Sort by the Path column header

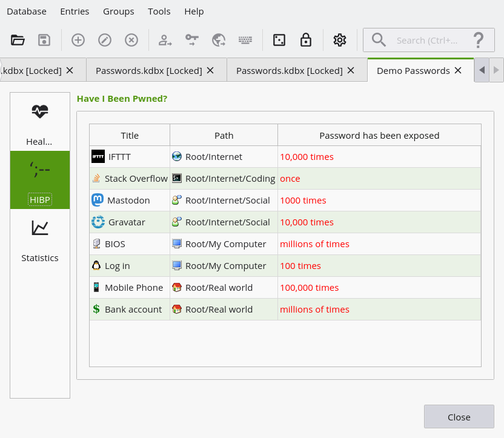point(224,136)
